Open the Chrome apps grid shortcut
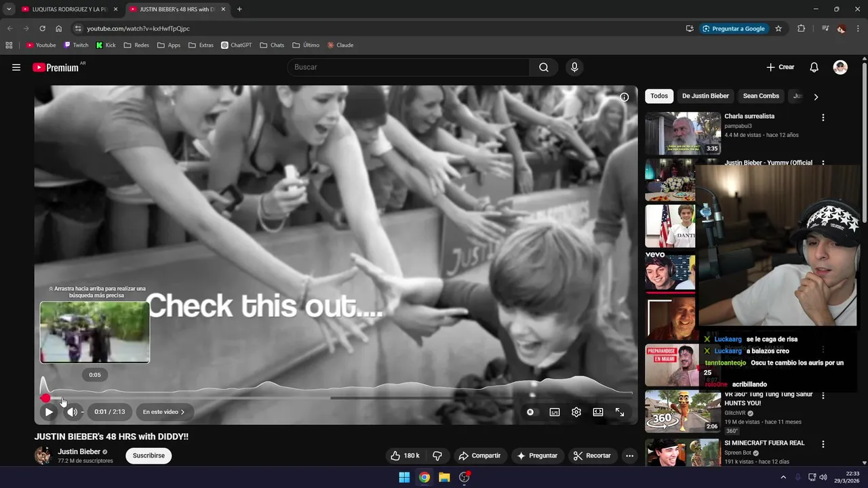 coord(9,45)
